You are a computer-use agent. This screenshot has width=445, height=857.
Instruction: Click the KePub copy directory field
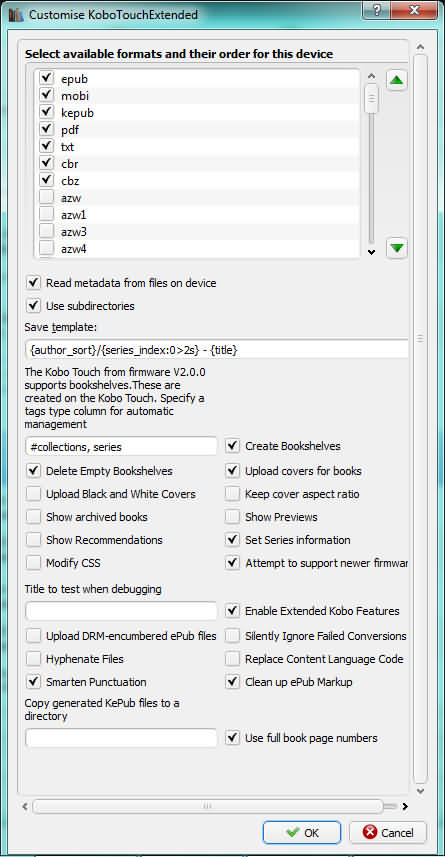[121, 738]
